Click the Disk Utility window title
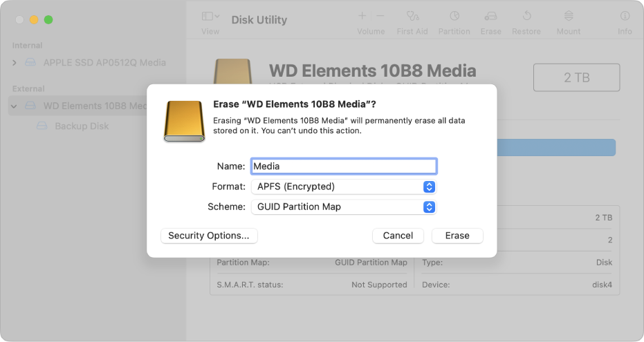 tap(259, 19)
